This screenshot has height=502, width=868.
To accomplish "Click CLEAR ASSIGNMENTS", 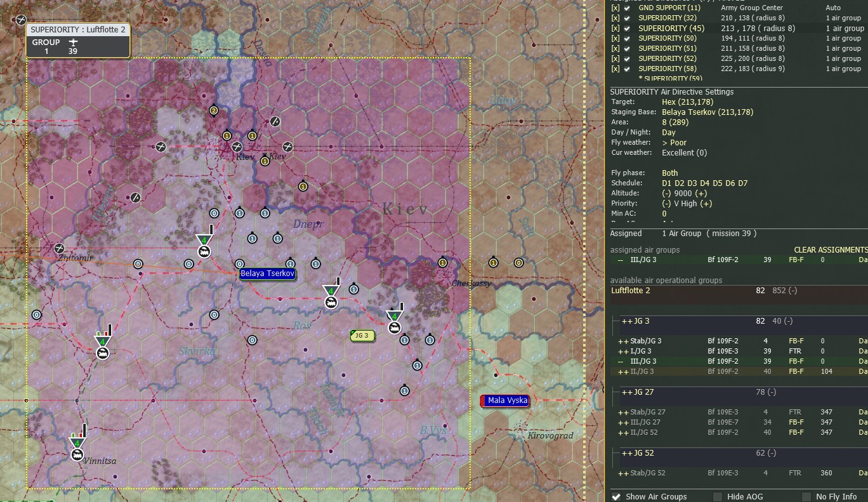I will (831, 250).
